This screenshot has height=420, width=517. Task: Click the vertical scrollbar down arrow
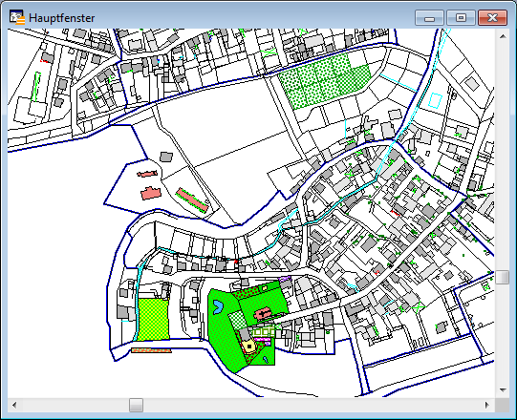[x=503, y=390]
